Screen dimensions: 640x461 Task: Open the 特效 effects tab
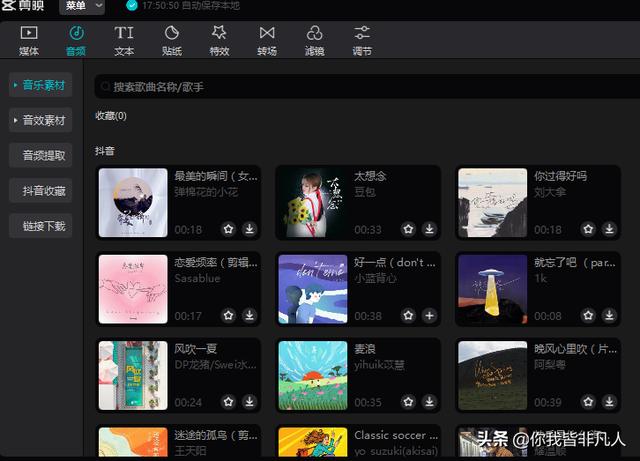(219, 40)
